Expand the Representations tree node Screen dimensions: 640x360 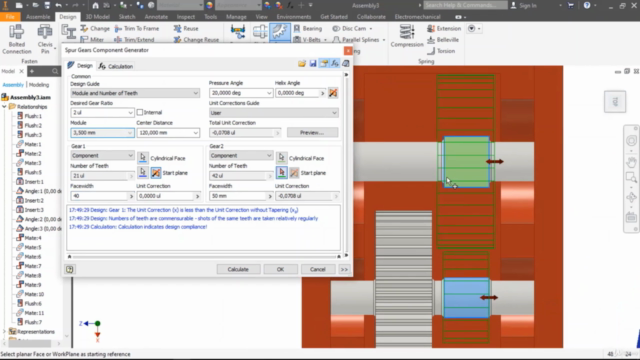pos(4,332)
